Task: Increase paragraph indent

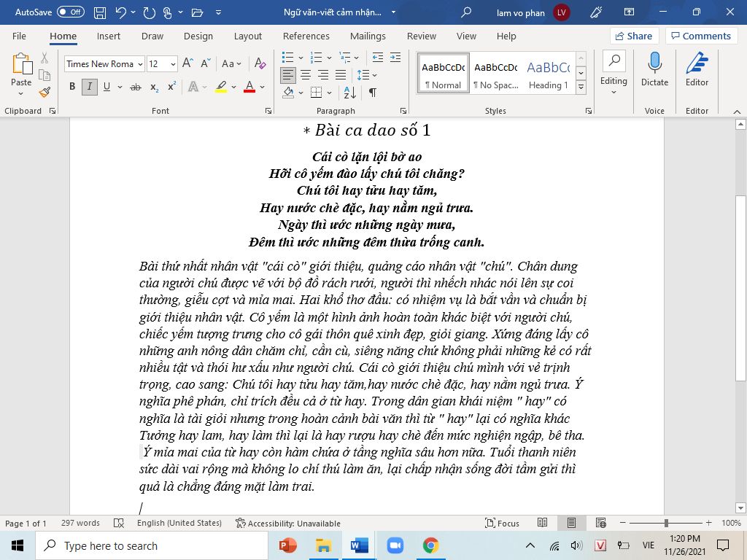Action: coord(395,58)
